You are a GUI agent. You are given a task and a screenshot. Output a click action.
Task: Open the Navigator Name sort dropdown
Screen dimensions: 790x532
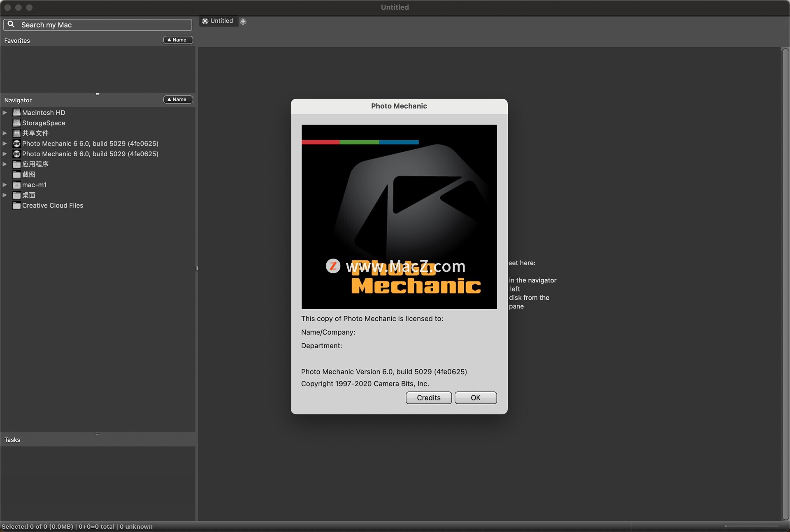pyautogui.click(x=178, y=99)
